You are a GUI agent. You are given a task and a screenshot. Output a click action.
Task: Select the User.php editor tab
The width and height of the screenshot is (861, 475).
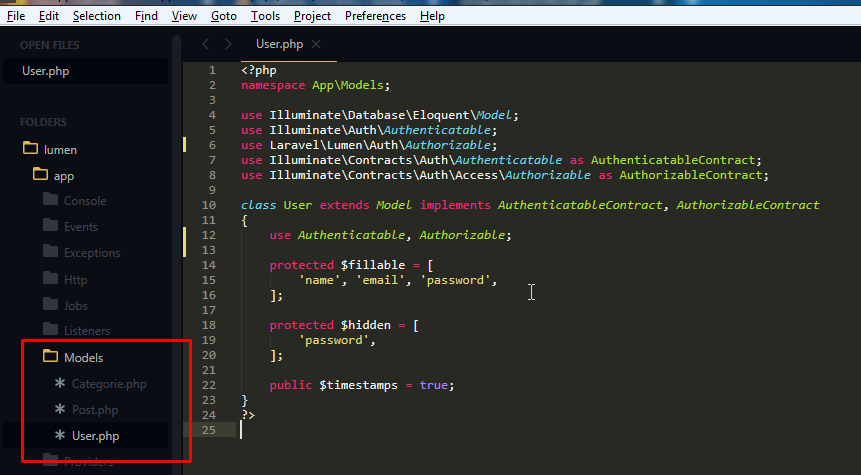279,44
